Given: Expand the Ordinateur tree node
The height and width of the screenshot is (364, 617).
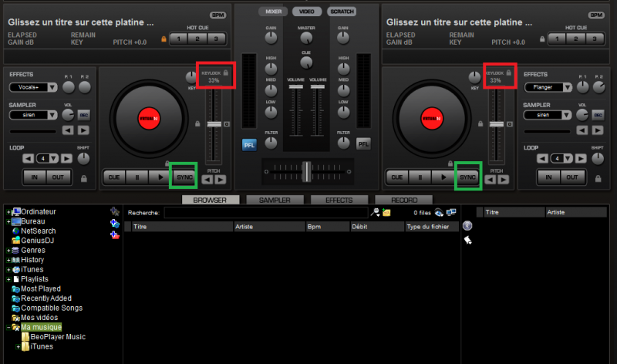Looking at the screenshot, I should coord(8,212).
